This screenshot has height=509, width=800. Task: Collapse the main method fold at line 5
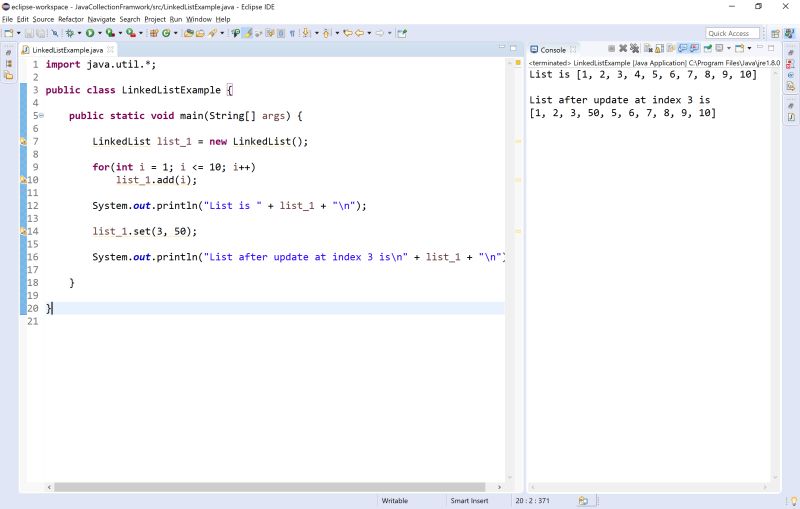pyautogui.click(x=41, y=116)
